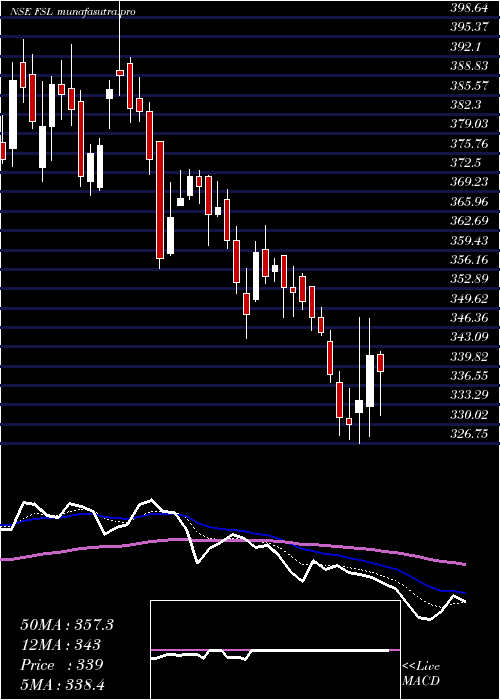The height and width of the screenshot is (700, 500).
Task: Click the 375.76 price axis label
Action: 469,144
